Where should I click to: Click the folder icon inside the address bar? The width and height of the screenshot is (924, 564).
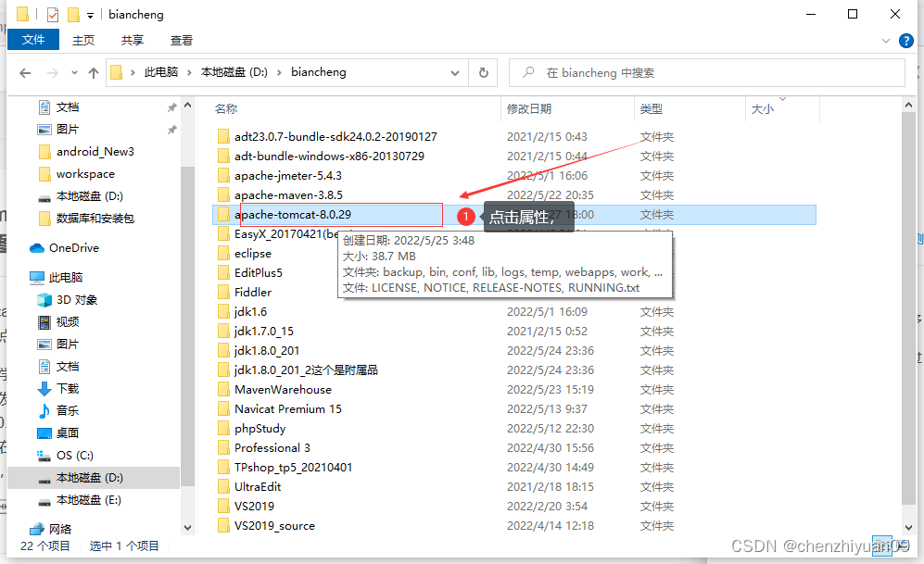(116, 72)
